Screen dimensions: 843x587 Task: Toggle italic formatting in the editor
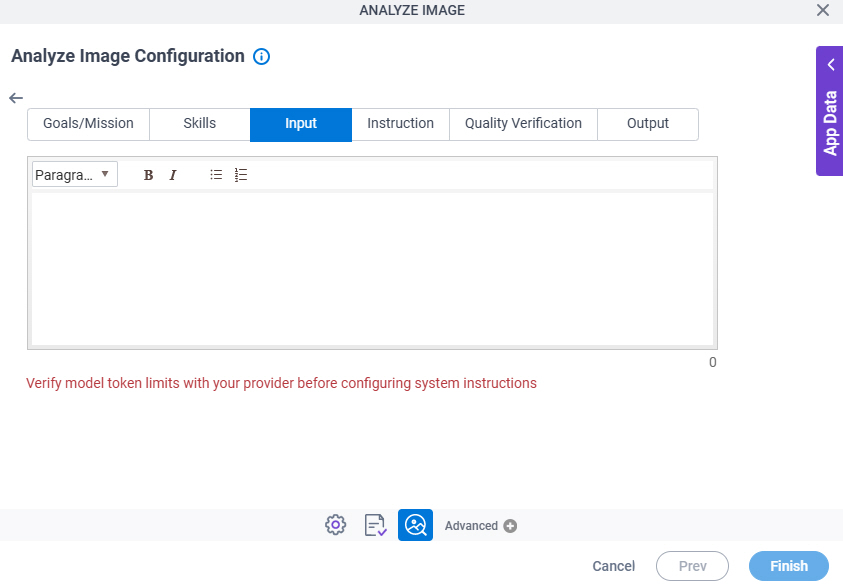pos(173,175)
